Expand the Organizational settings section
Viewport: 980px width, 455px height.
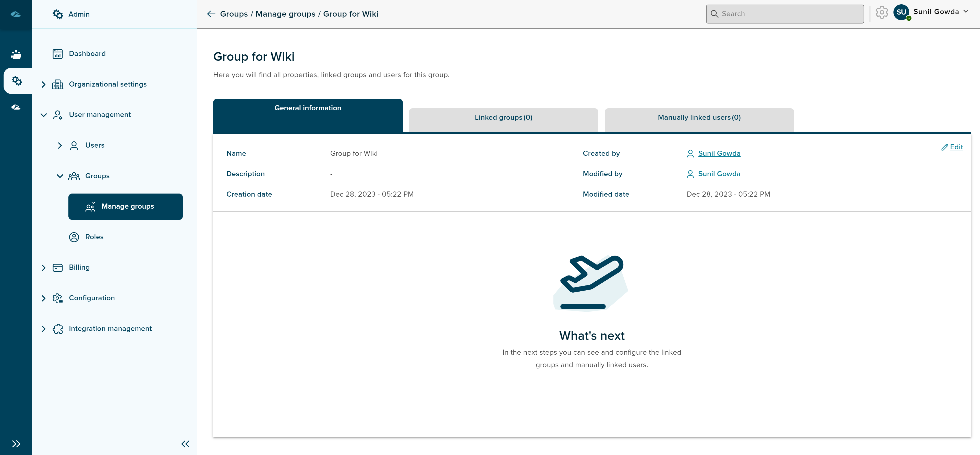pos(44,84)
